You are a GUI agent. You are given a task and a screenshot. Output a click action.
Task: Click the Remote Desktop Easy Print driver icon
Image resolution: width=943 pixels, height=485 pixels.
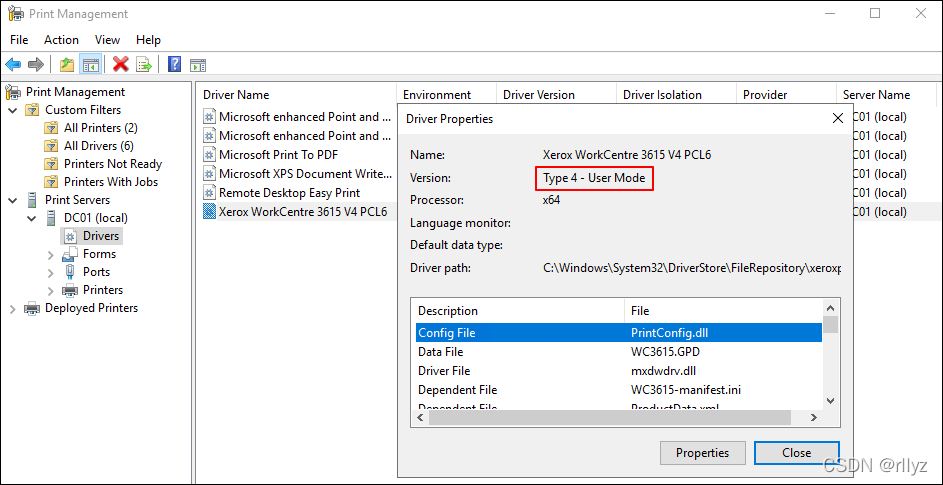(x=209, y=193)
